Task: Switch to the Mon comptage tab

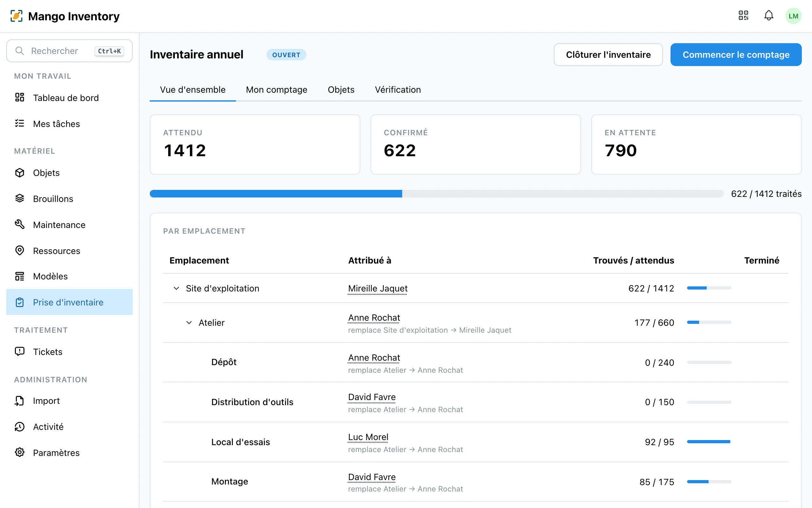Action: pyautogui.click(x=277, y=90)
